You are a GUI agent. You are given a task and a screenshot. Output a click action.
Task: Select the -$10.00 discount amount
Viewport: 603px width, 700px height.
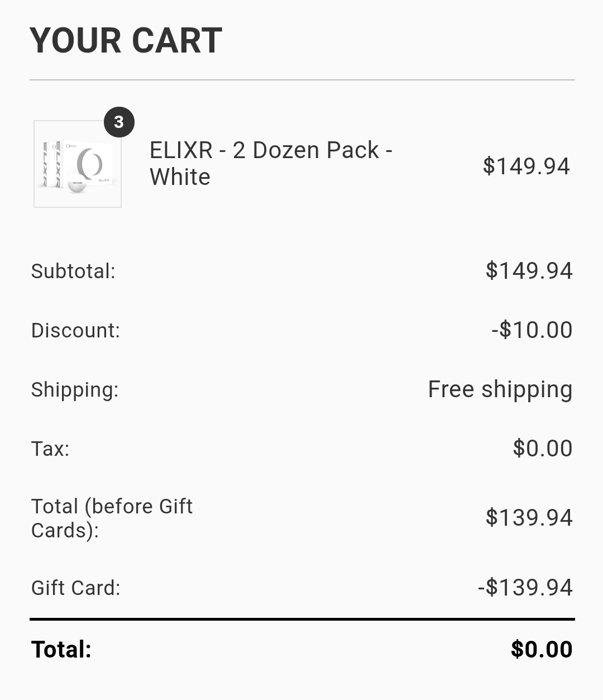[x=532, y=330]
